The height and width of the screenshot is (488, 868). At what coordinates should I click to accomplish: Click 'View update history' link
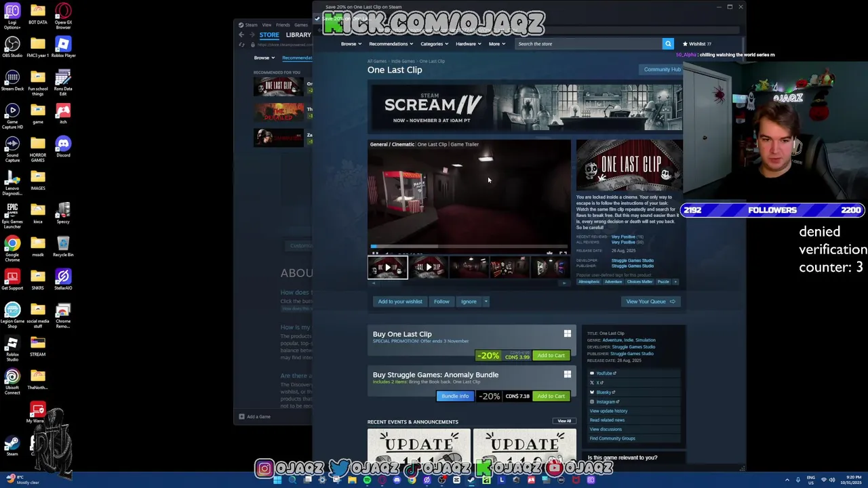point(608,411)
